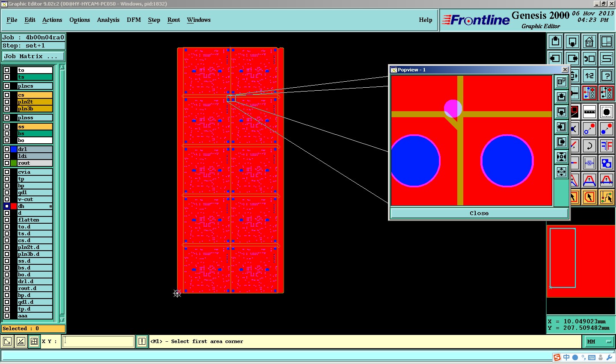Image resolution: width=616 pixels, height=364 pixels.
Task: Click the top icon in Popview toolbar
Action: pyautogui.click(x=561, y=82)
